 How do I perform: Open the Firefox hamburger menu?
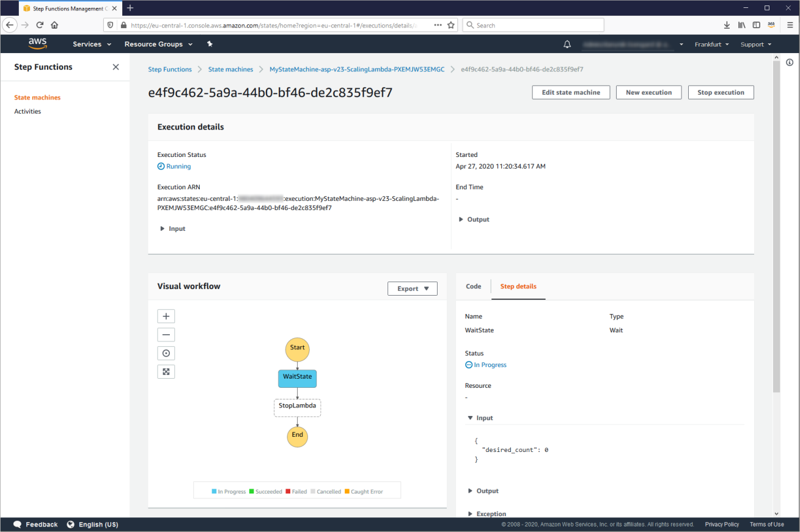tap(790, 25)
